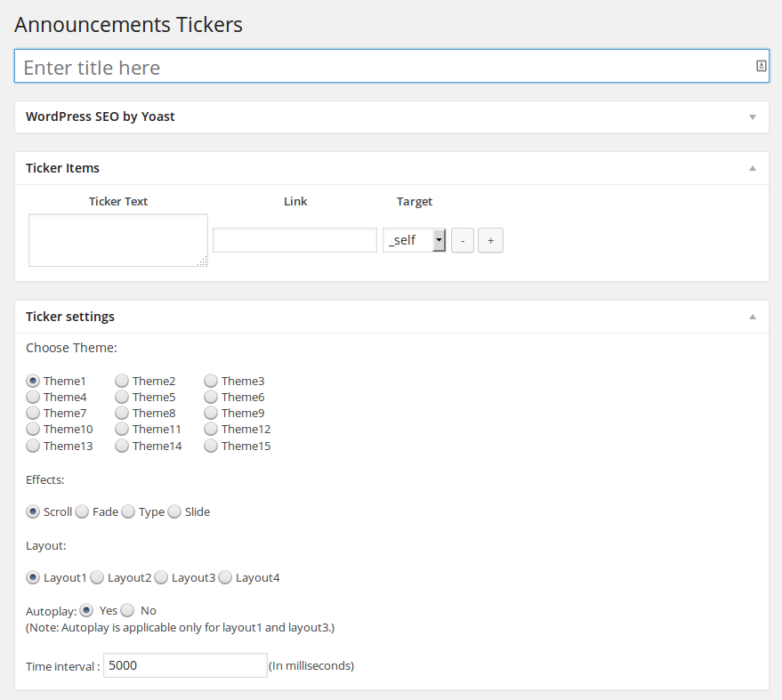Viewport: 782px width, 700px height.
Task: Collapse the Ticker settings panel
Action: coord(752,317)
